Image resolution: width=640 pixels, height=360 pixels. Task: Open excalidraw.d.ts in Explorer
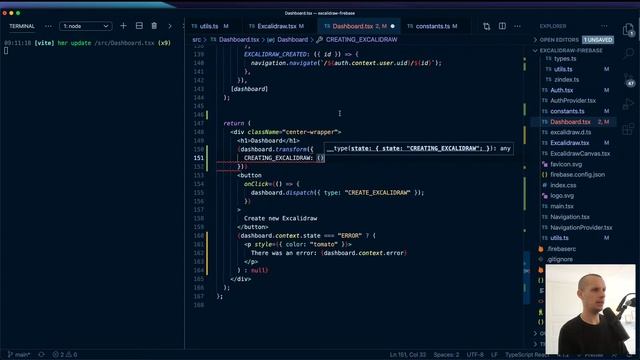(570, 132)
